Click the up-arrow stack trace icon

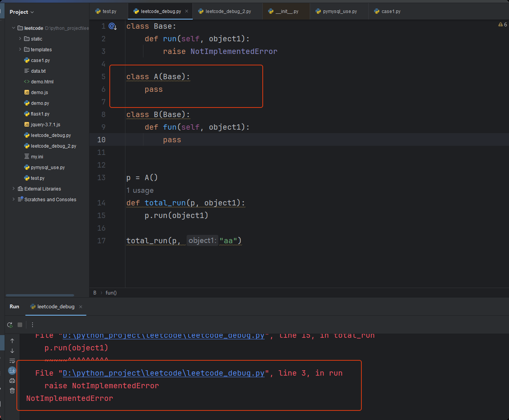point(12,340)
